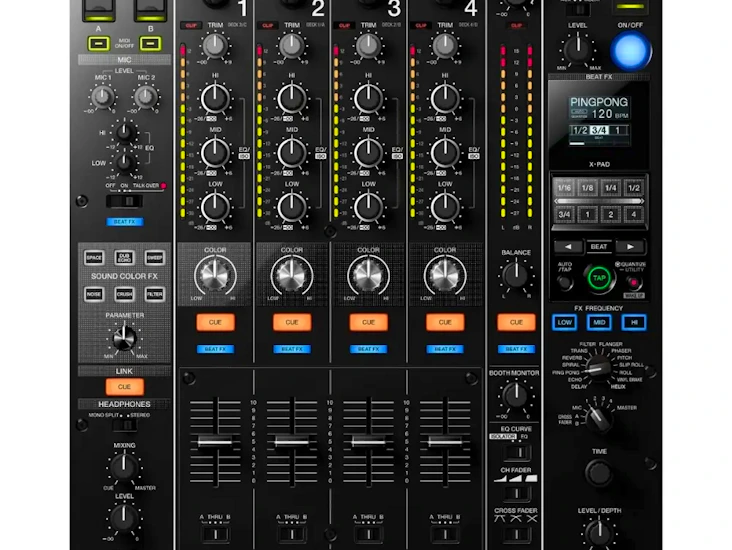Click the channel 3 MID EQ knob
The image size is (732, 550).
(368, 153)
